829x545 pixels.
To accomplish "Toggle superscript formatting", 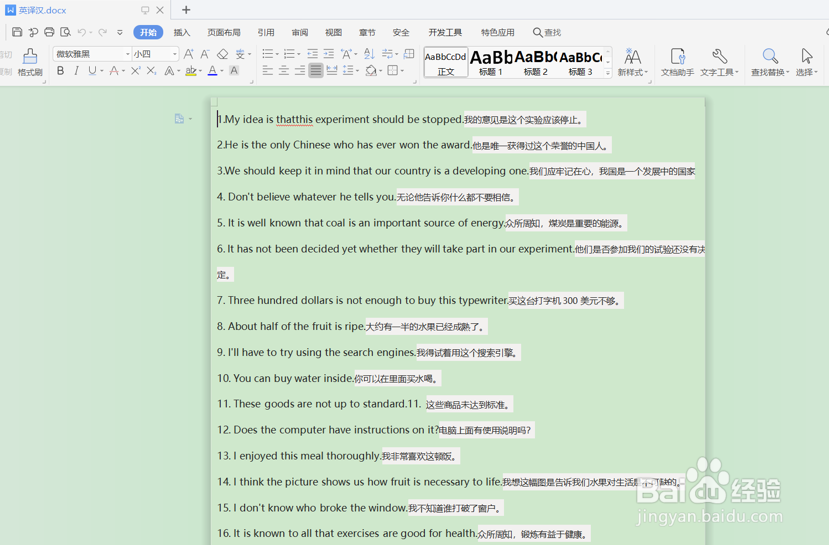I will (x=136, y=71).
